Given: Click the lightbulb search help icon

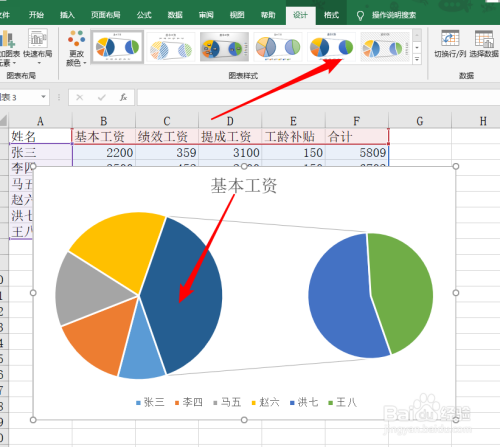Looking at the screenshot, I should click(x=360, y=15).
